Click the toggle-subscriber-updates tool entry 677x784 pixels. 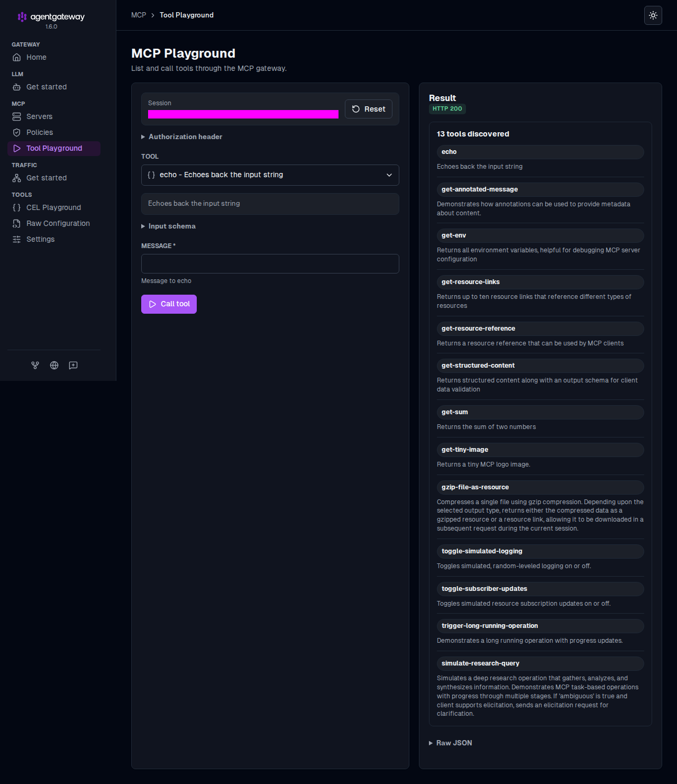pos(541,589)
